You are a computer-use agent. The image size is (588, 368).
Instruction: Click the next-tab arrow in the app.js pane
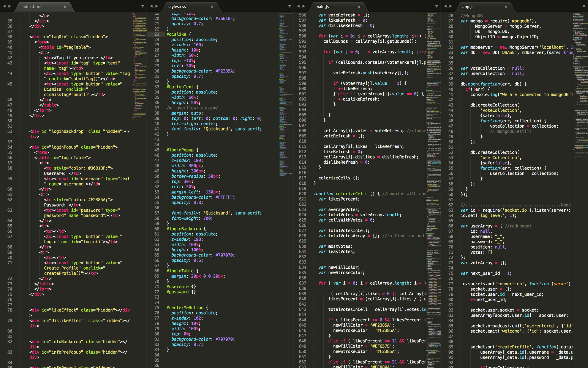coord(451,6)
